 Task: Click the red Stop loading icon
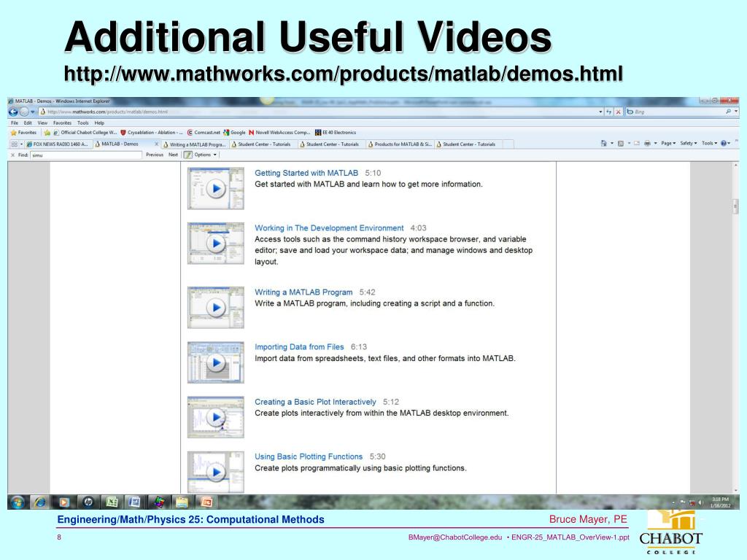point(618,112)
